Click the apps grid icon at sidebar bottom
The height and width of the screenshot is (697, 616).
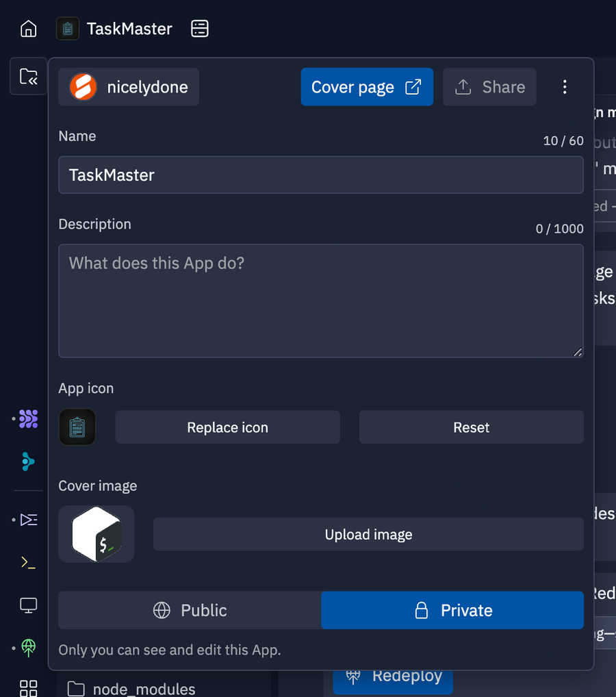tap(28, 687)
